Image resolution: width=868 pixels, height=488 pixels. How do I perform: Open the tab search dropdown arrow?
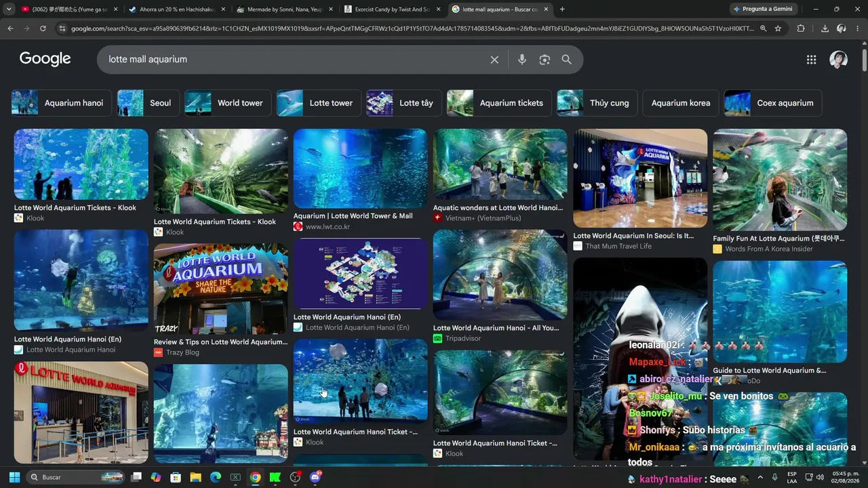9,9
